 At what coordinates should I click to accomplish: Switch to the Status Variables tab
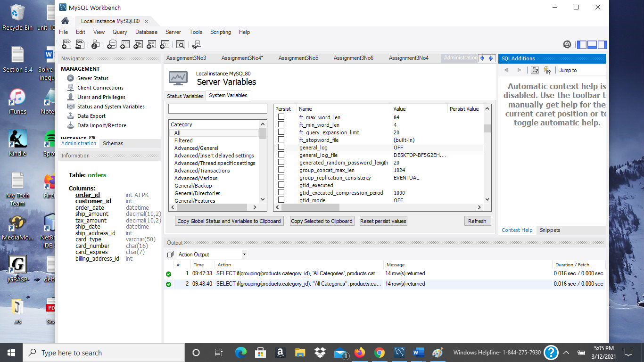tap(184, 95)
